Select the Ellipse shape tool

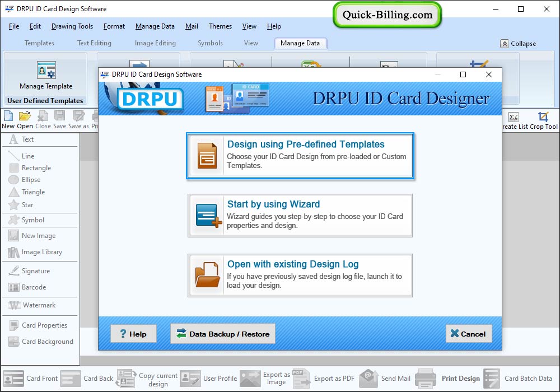point(24,180)
